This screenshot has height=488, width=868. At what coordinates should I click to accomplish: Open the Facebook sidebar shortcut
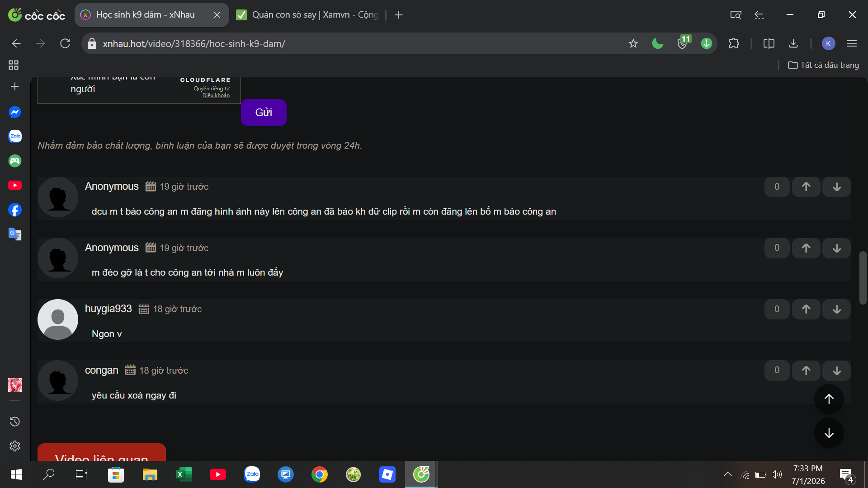tap(15, 210)
